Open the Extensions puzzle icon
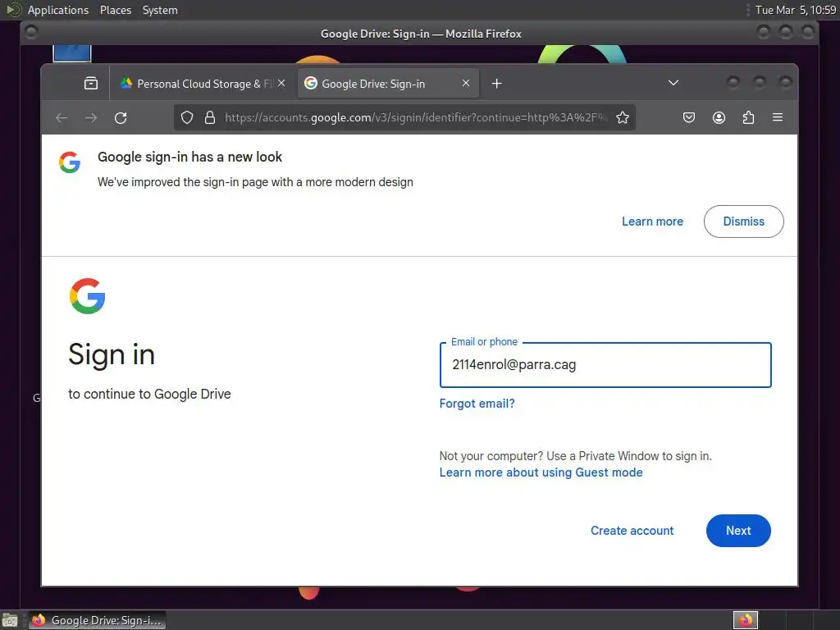Viewport: 840px width, 630px height. [x=748, y=117]
